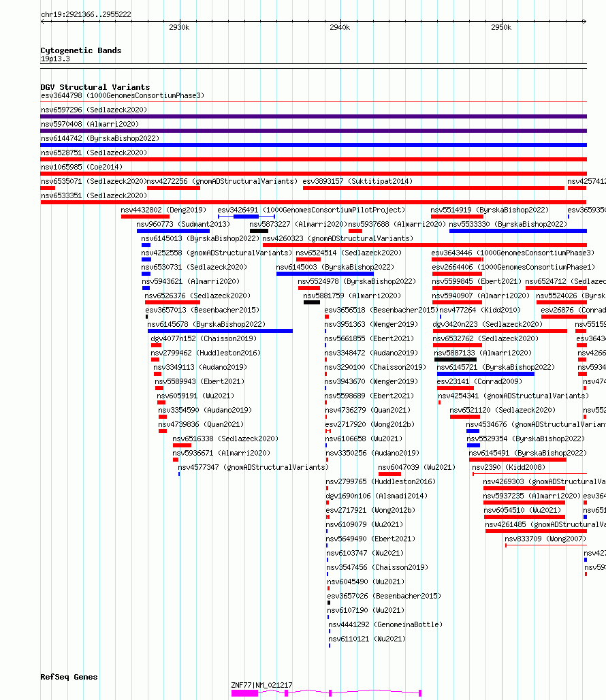
Task: Open nsv6110121 (Wu2021) label
Action: (367, 639)
